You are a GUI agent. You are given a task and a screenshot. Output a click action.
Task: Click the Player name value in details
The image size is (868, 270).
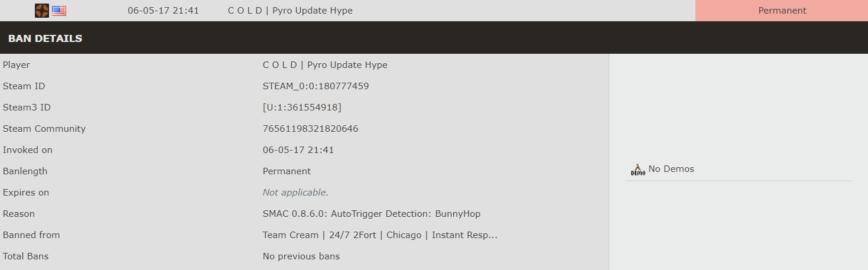325,65
